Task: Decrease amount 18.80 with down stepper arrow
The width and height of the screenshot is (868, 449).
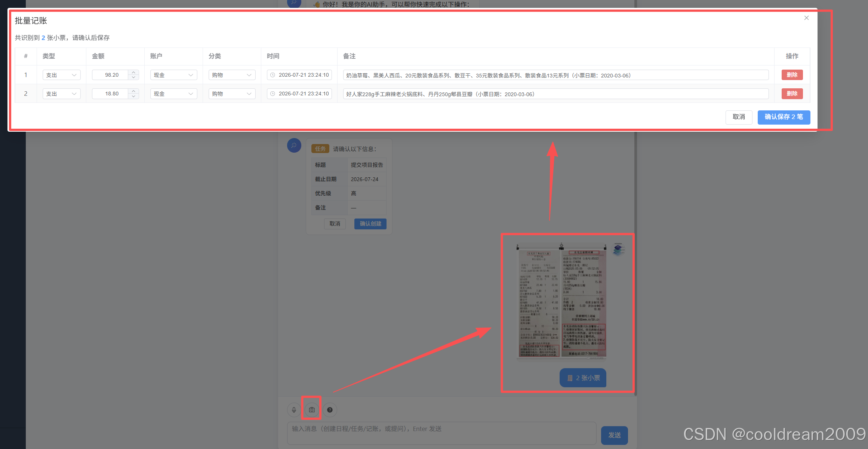Action: [x=133, y=96]
